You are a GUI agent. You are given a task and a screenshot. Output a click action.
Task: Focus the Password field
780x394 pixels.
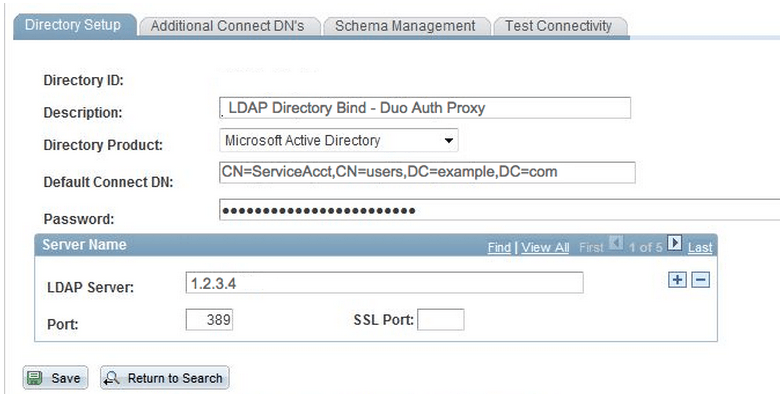click(x=499, y=209)
